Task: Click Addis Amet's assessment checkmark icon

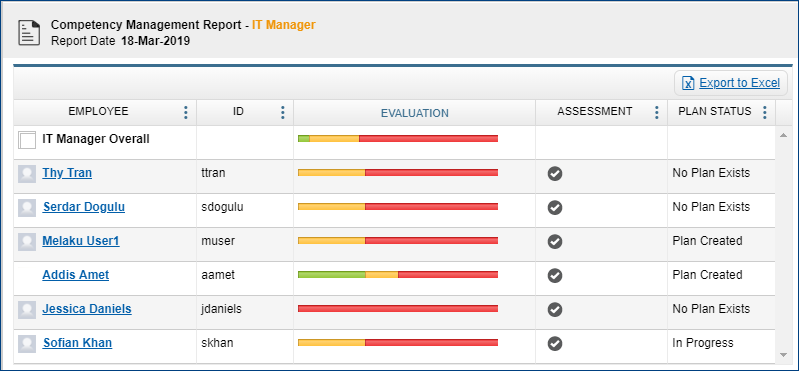Action: pyautogui.click(x=555, y=276)
